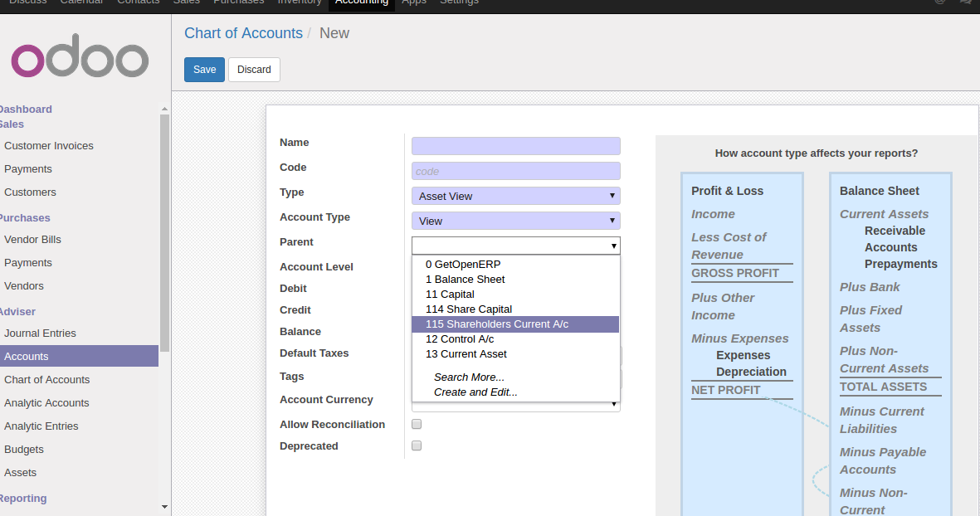Click the sidebar scroll down arrow
This screenshot has height=516, width=980.
[164, 506]
